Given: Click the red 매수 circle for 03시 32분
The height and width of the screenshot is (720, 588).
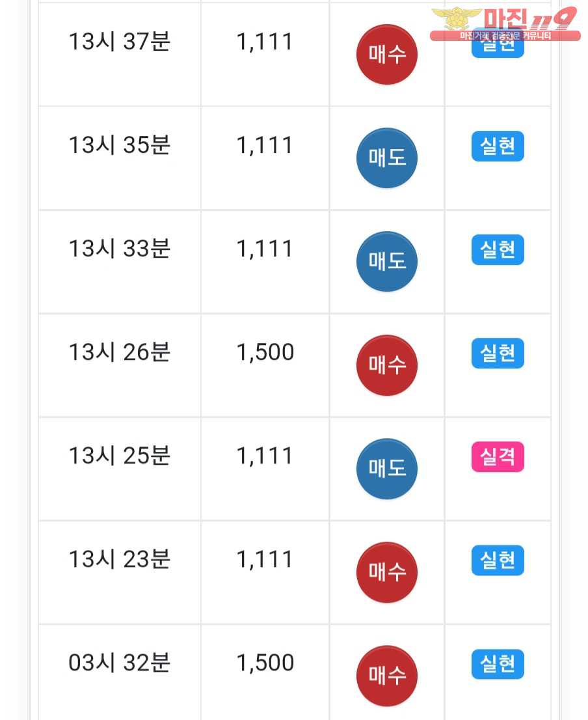Looking at the screenshot, I should [x=387, y=676].
